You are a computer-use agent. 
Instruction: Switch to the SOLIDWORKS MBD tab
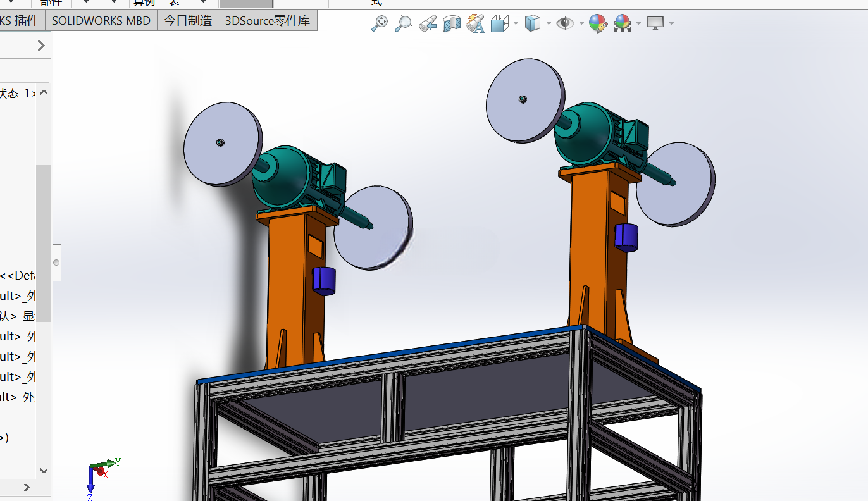point(101,20)
